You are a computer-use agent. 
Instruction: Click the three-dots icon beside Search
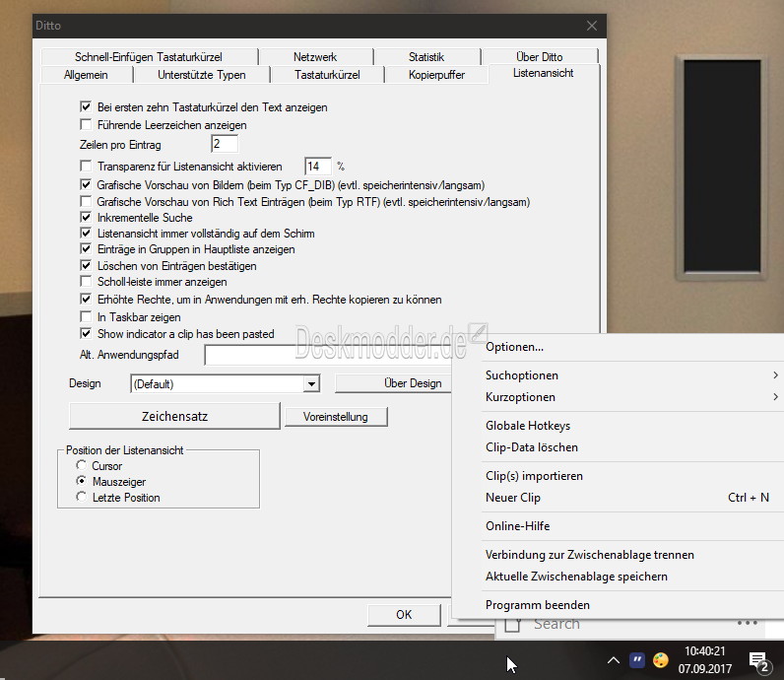(747, 624)
